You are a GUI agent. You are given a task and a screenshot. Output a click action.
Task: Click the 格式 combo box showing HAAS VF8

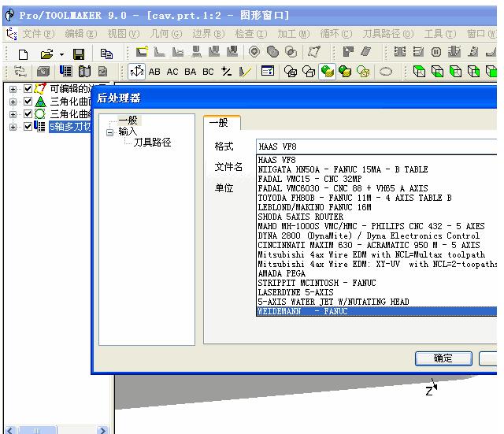(x=376, y=147)
